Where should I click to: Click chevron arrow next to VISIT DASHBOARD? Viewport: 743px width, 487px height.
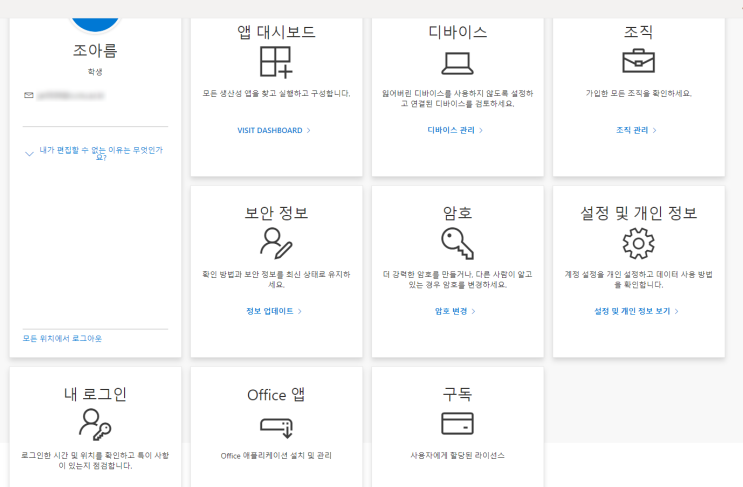click(308, 130)
